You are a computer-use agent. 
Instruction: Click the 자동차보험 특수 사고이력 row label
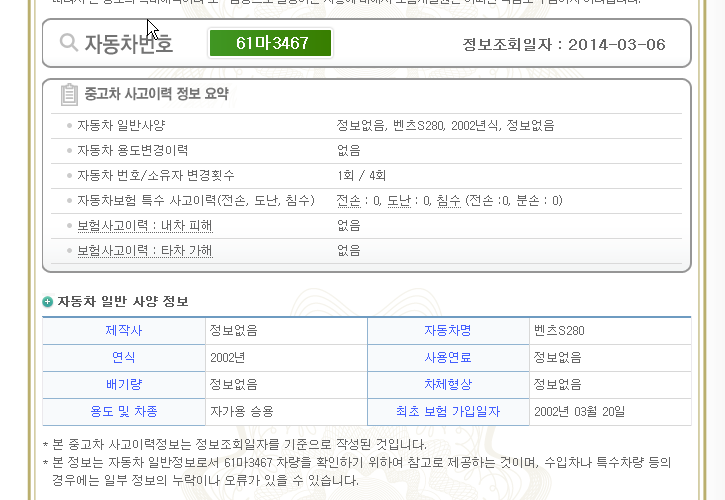tap(196, 201)
